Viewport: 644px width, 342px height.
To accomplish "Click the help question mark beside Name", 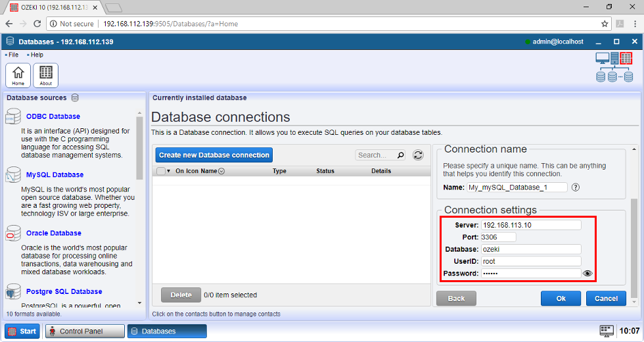I will click(576, 187).
